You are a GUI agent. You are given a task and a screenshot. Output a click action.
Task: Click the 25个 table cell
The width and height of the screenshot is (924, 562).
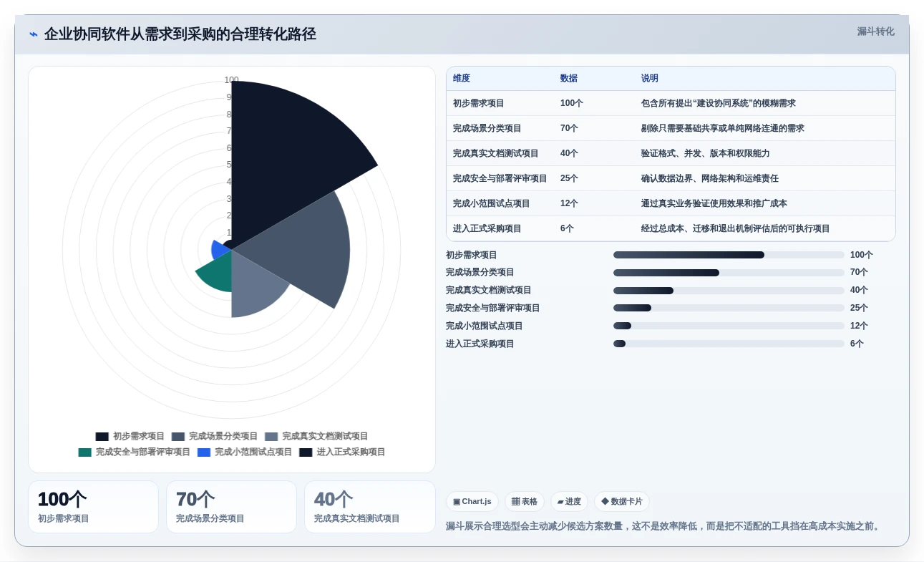(570, 178)
